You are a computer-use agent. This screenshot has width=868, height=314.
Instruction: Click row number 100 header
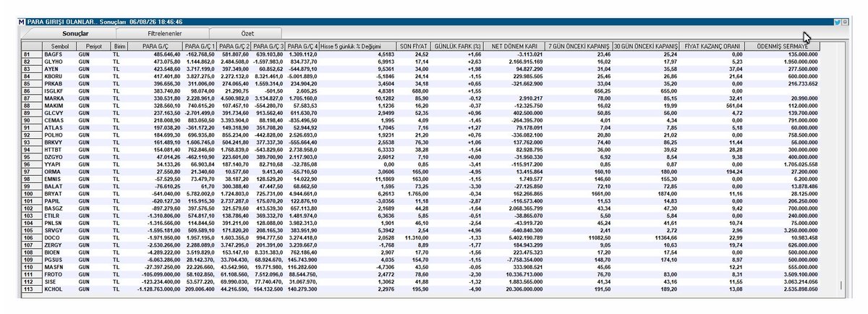pyautogui.click(x=33, y=193)
